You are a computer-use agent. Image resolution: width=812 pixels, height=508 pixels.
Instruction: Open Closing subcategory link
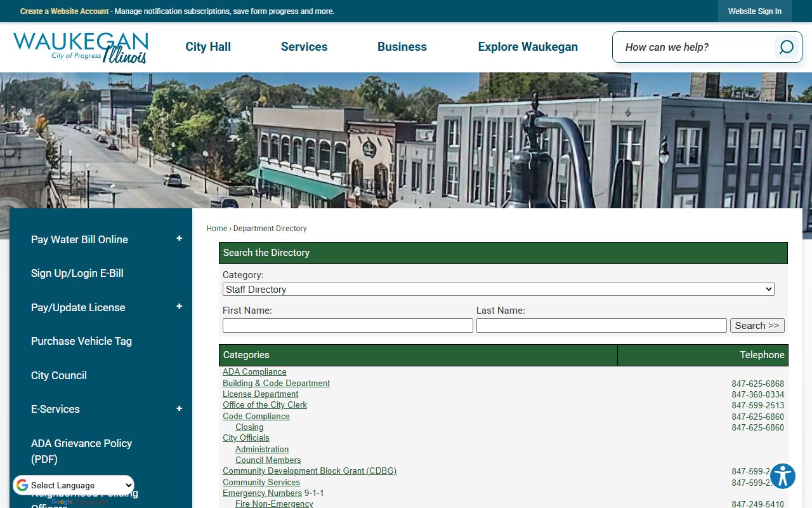click(x=249, y=427)
